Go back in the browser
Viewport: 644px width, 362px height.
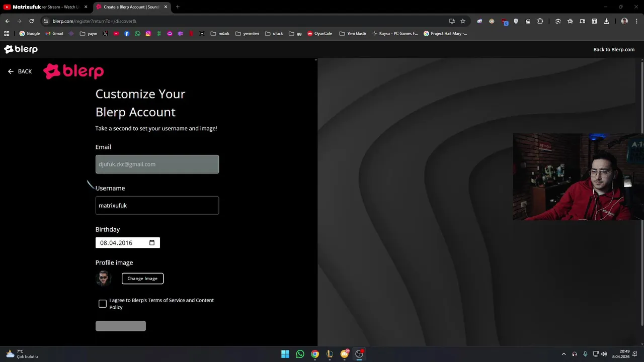(7, 21)
